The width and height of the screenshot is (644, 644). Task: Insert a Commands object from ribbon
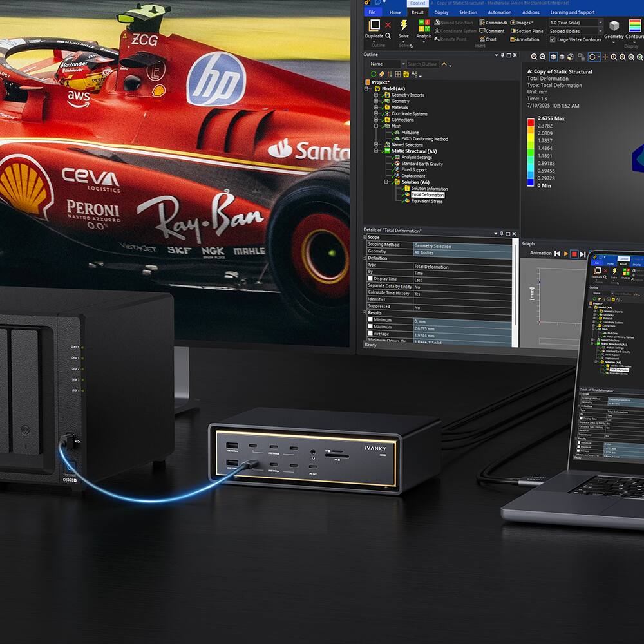(x=493, y=23)
